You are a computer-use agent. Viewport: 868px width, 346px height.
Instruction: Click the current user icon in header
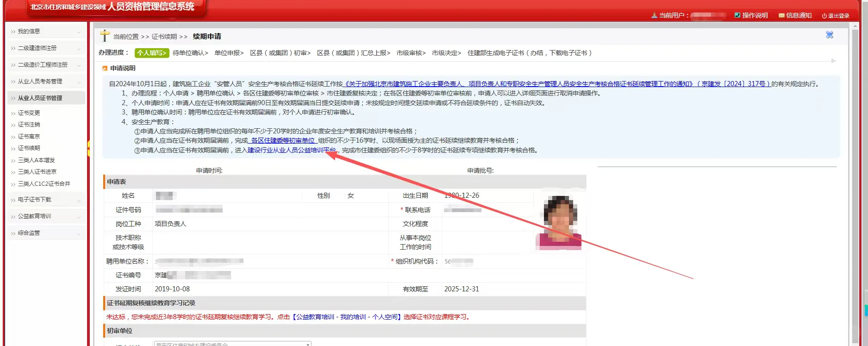654,15
